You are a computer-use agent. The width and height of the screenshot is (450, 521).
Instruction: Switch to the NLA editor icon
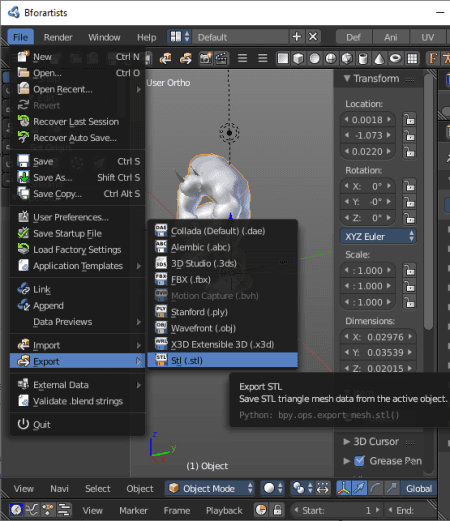click(64, 510)
